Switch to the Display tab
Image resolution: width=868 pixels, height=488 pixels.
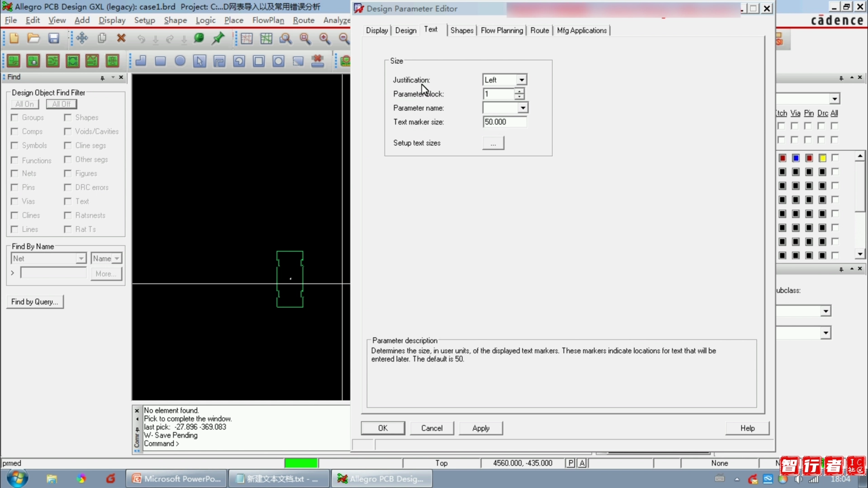click(x=377, y=30)
